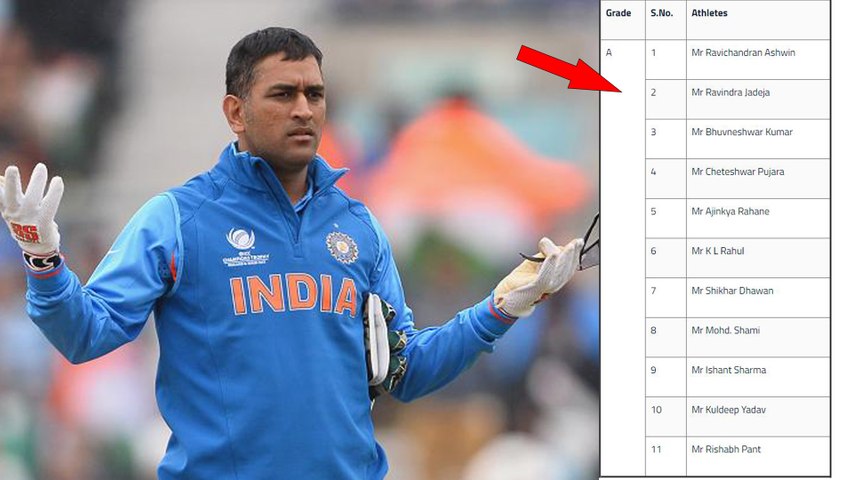
Task: Click Mr Ravindra Jadeja entry
Action: pos(731,93)
